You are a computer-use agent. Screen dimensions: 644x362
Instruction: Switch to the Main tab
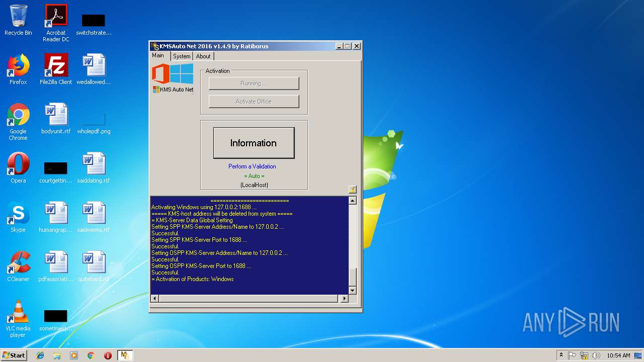click(x=158, y=56)
